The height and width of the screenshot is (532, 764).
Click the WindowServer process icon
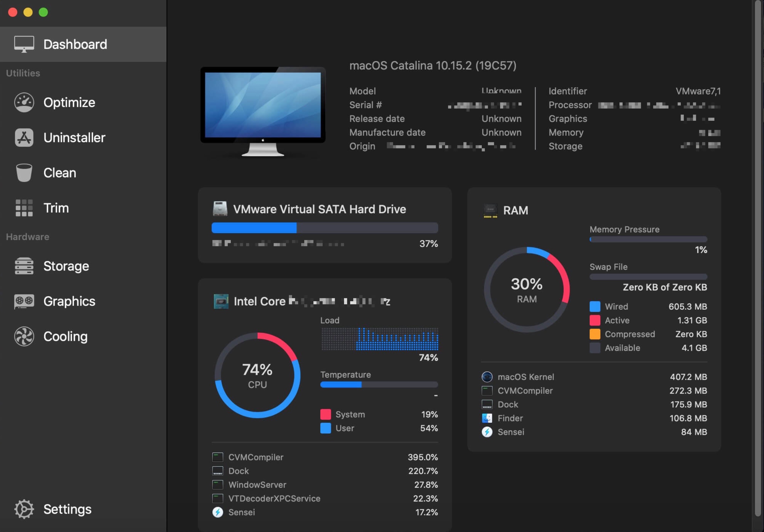pos(218,484)
